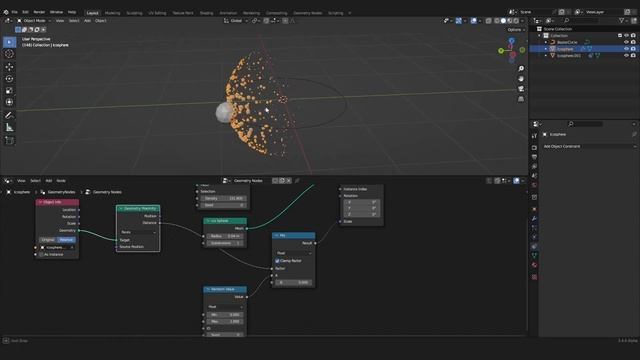Toggle Clamp Factor checkbox in Mix node
Screen dimensions: 640x360
277,261
